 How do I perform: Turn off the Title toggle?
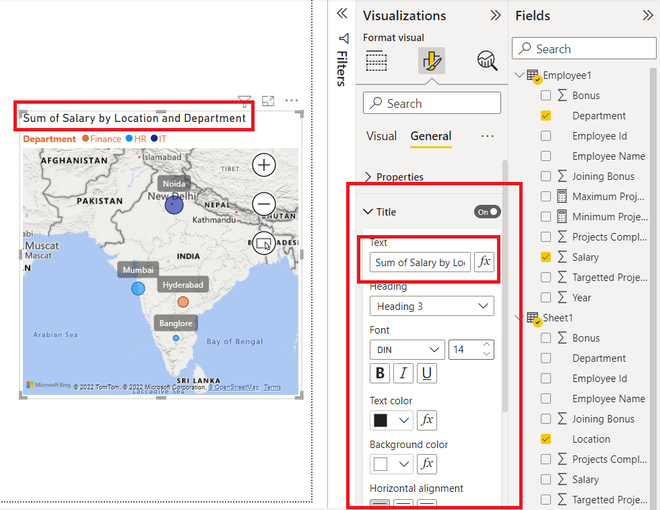487,212
